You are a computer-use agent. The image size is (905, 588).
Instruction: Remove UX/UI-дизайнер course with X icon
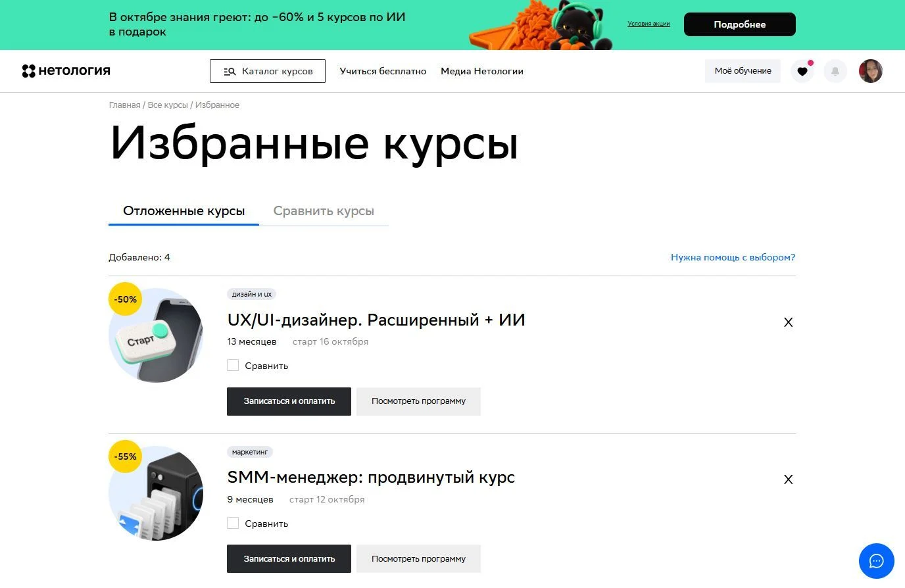[x=788, y=322]
